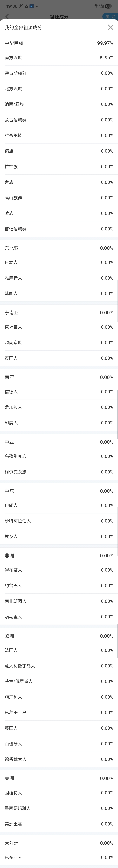This screenshot has width=118, height=868.
Task: Close the 我的全部祖源成分 panel
Action: point(110,27)
